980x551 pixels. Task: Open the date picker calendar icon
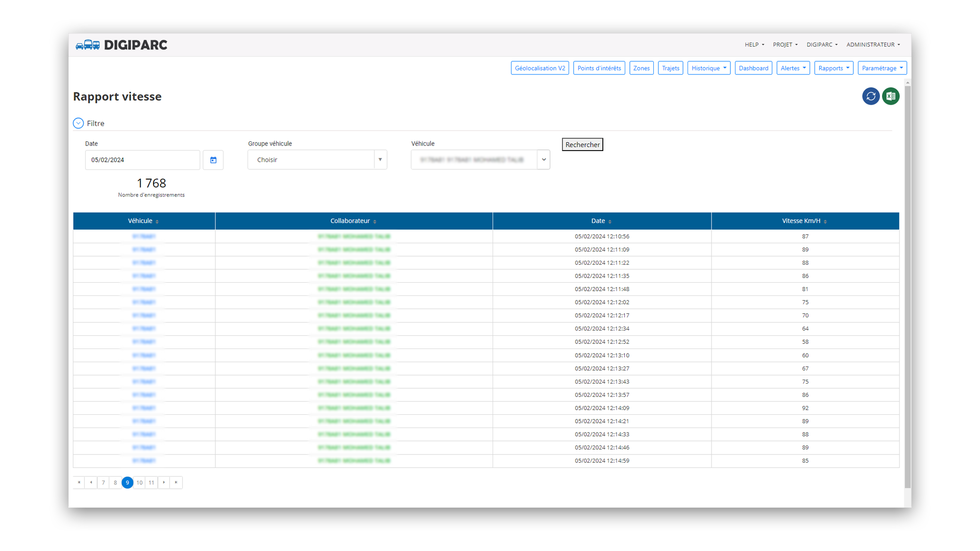tap(213, 160)
